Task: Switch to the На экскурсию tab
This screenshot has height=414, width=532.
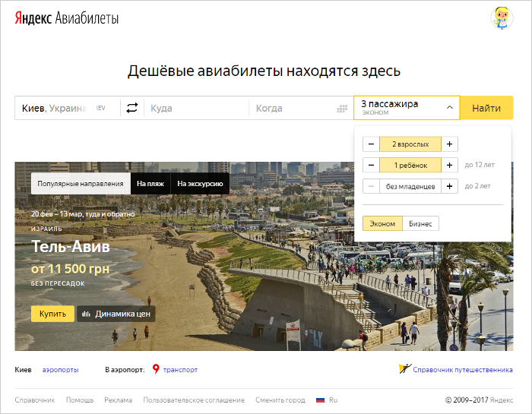Action: pos(200,183)
